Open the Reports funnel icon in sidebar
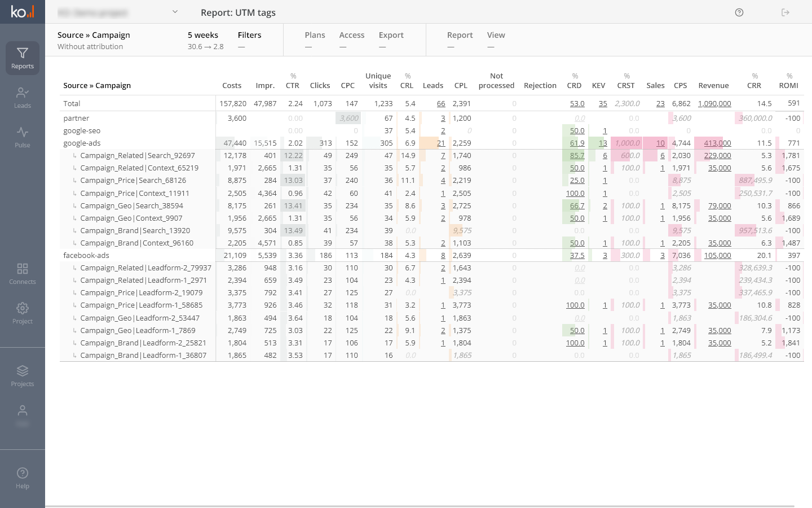 (23, 58)
